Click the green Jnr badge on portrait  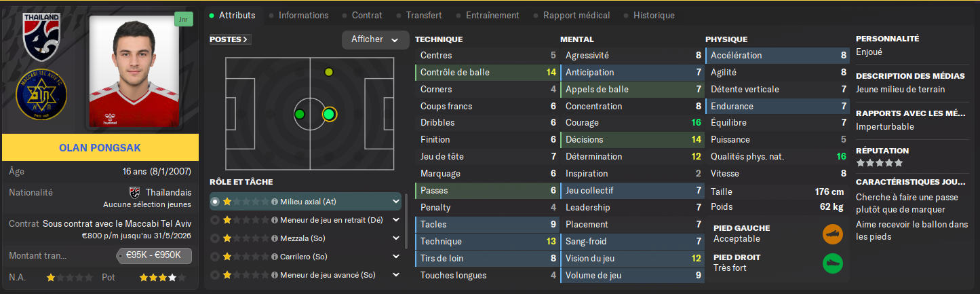183,20
